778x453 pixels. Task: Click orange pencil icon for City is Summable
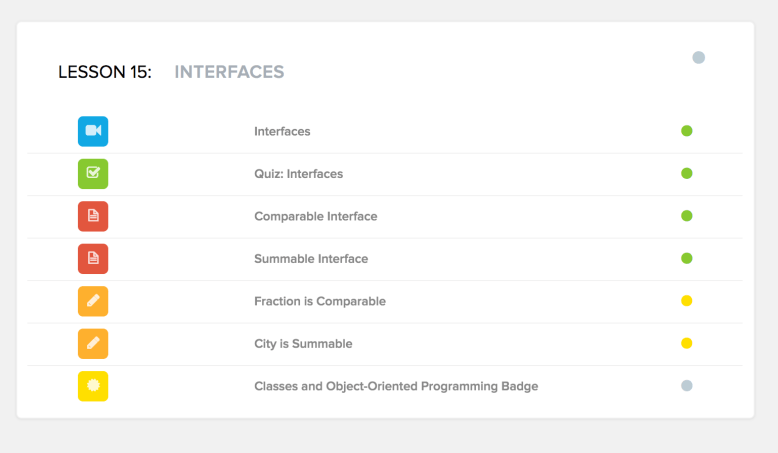93,344
